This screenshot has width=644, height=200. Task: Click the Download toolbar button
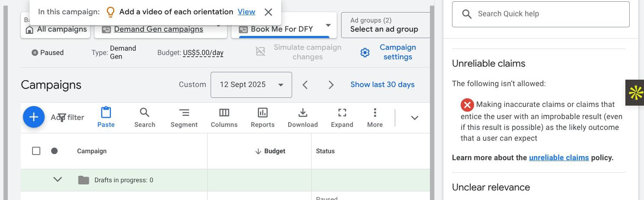click(303, 117)
